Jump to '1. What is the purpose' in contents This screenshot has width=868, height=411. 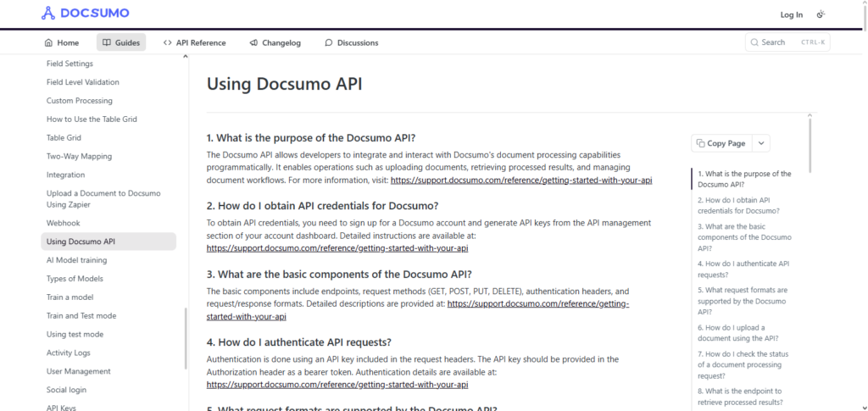[x=744, y=179]
